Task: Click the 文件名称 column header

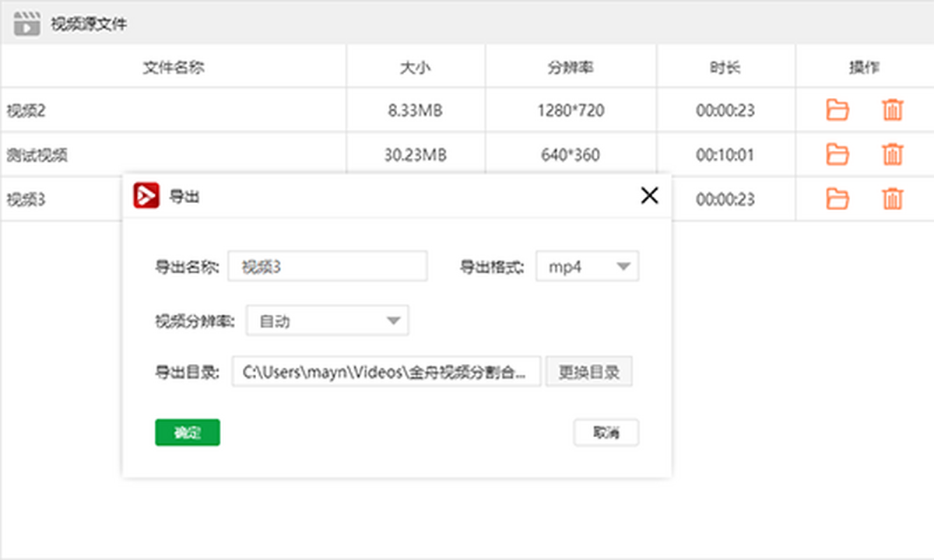Action: pyautogui.click(x=174, y=68)
